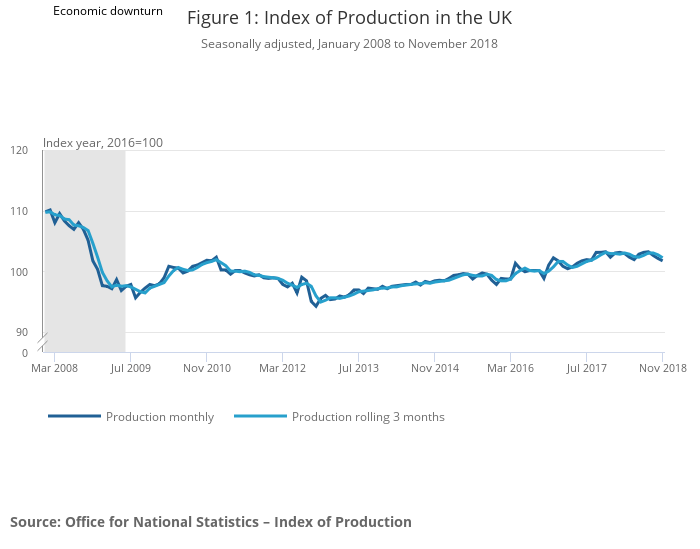700x549 pixels.
Task: Click the Nov 2014 x-axis label
Action: click(x=434, y=369)
